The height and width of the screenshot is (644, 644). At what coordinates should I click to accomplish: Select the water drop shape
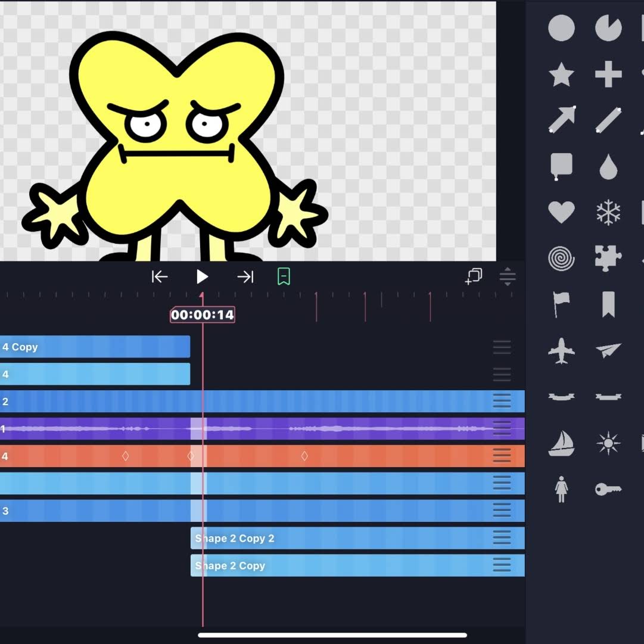(x=608, y=167)
